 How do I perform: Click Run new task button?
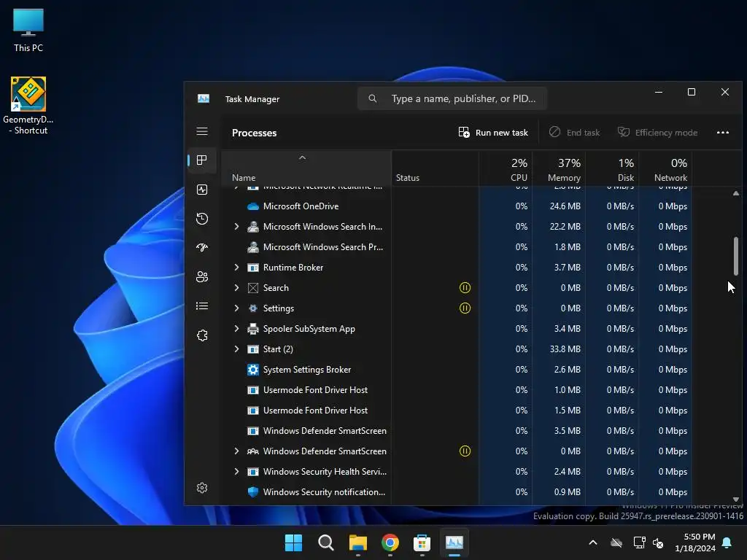click(493, 133)
